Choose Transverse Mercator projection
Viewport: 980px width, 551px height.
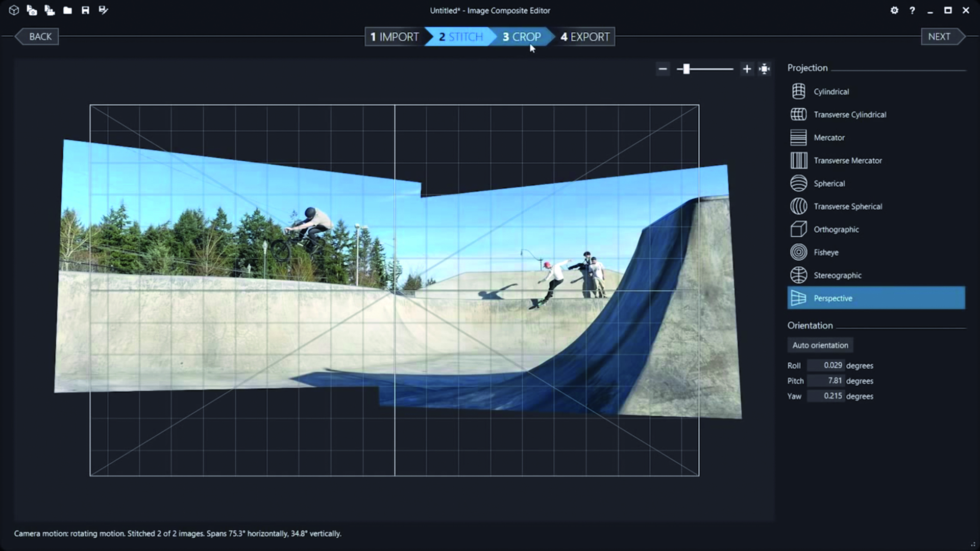coord(847,161)
